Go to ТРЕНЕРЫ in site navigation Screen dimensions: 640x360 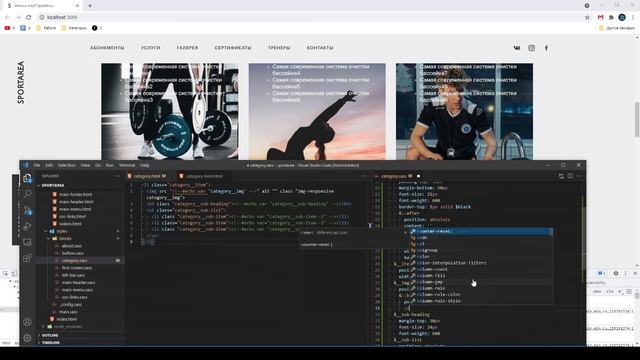tap(279, 48)
